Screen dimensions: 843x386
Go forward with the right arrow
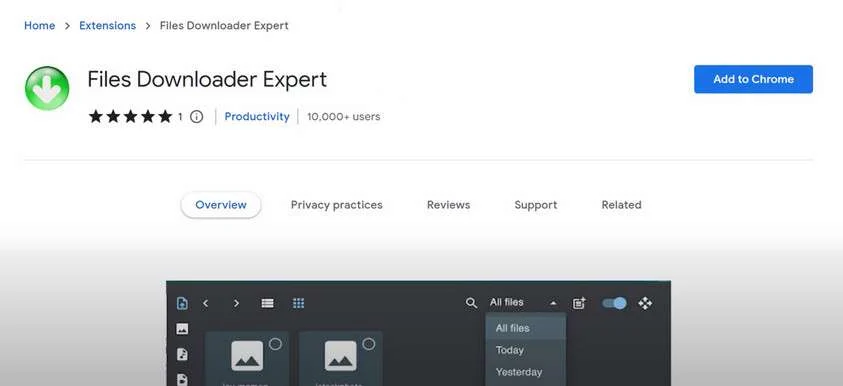236,303
